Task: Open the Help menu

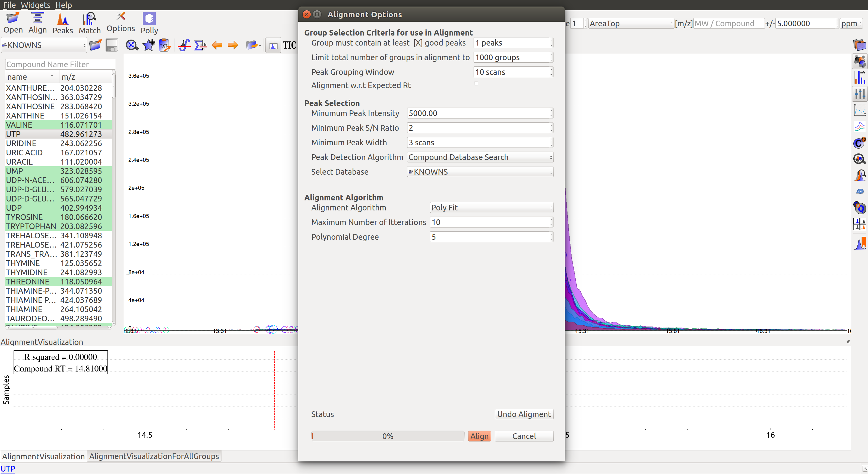Action: [63, 5]
